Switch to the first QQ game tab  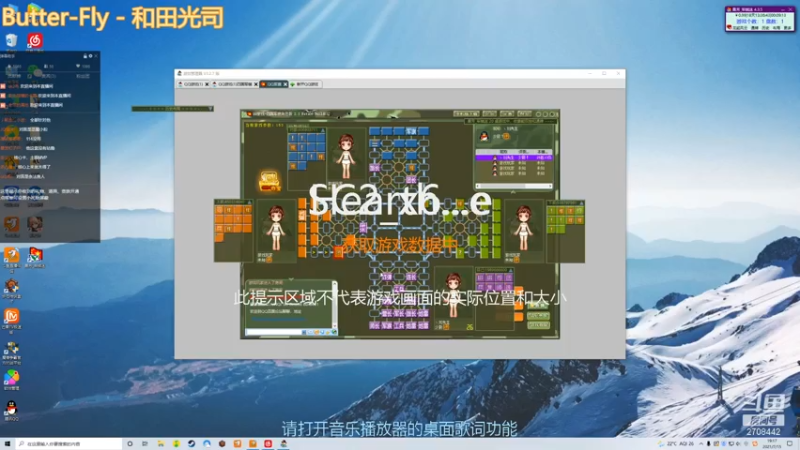point(193,84)
